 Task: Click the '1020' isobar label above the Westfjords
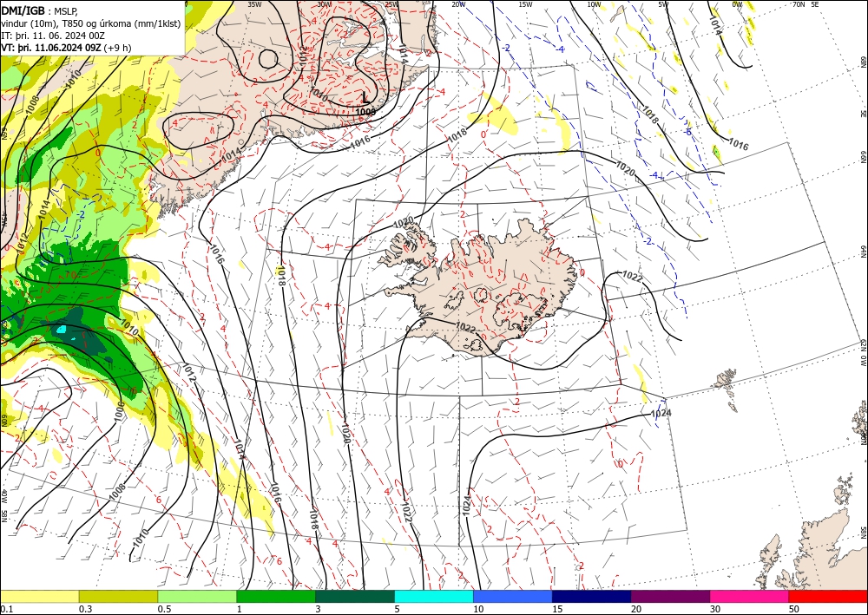[x=403, y=222]
